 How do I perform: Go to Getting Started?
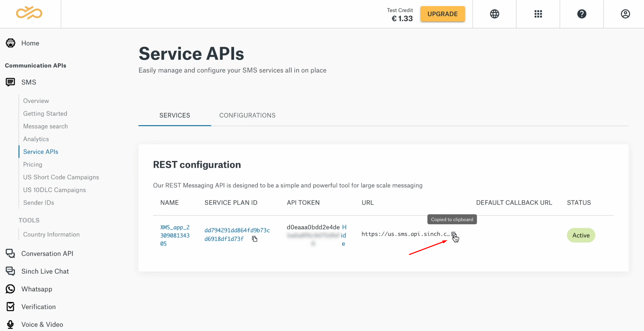(x=45, y=114)
